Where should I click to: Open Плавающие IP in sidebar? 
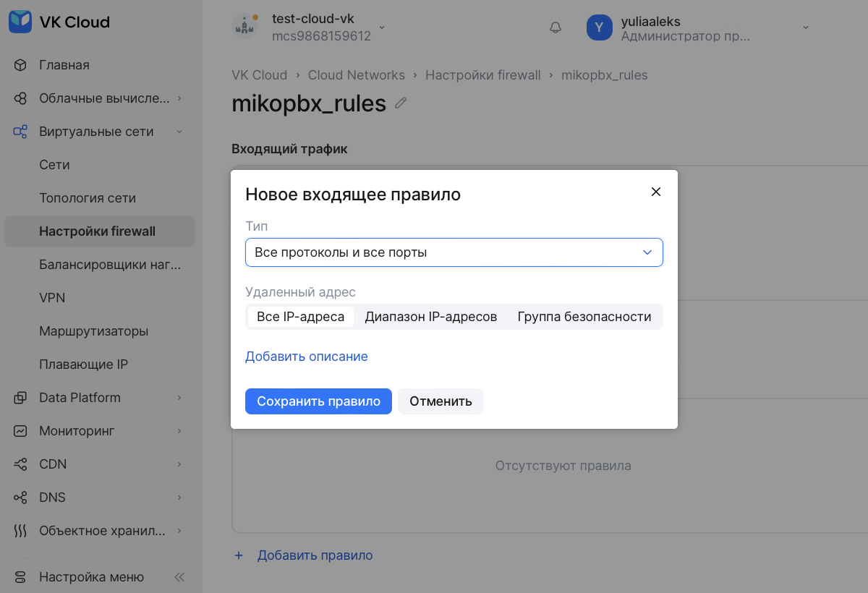click(83, 364)
